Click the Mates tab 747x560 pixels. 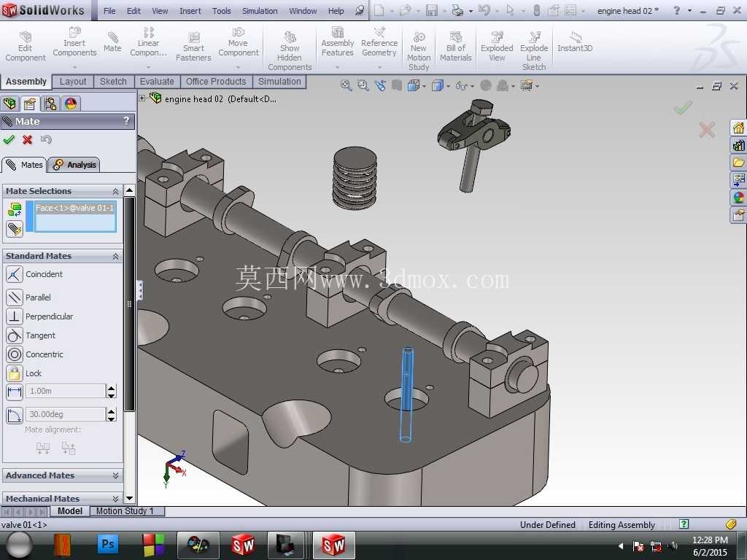24,165
